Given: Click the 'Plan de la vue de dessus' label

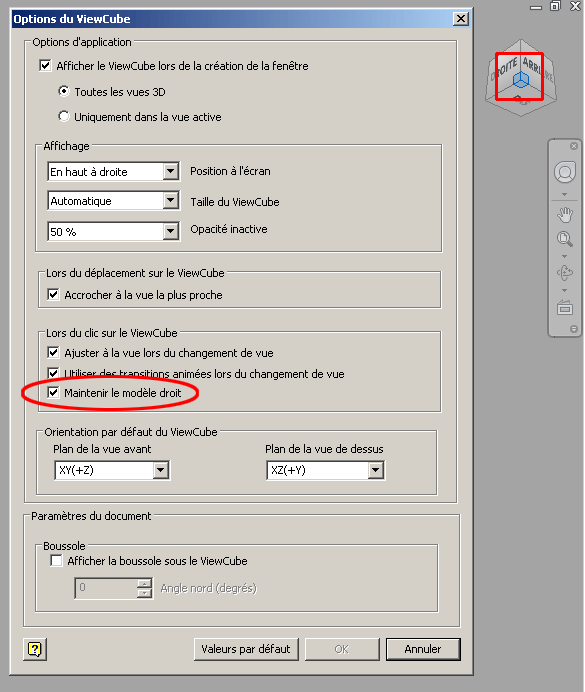Looking at the screenshot, I should point(324,449).
